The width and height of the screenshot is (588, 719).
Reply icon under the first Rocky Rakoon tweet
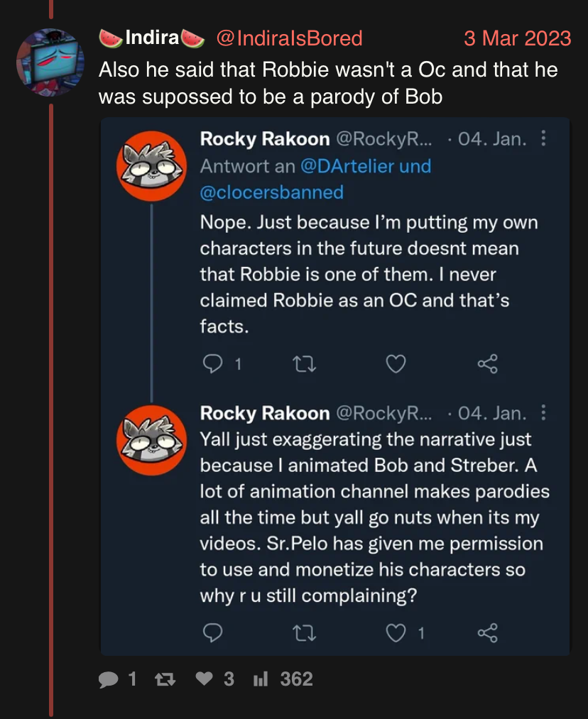tap(212, 364)
